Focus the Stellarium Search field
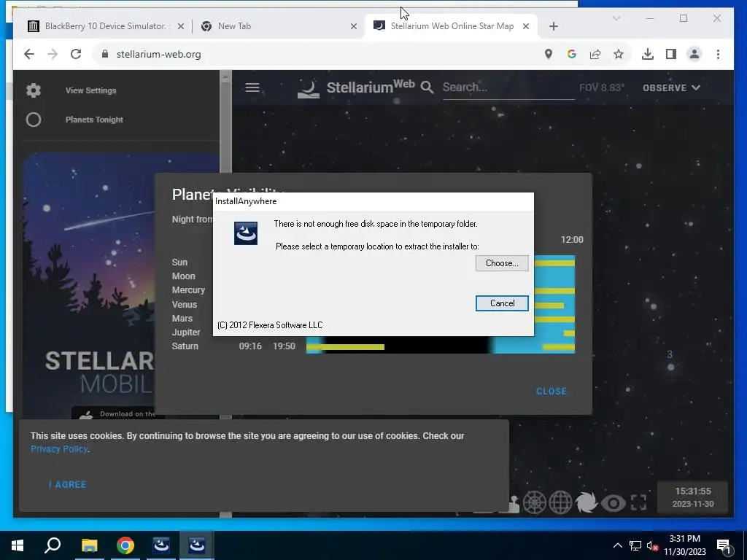 point(508,87)
